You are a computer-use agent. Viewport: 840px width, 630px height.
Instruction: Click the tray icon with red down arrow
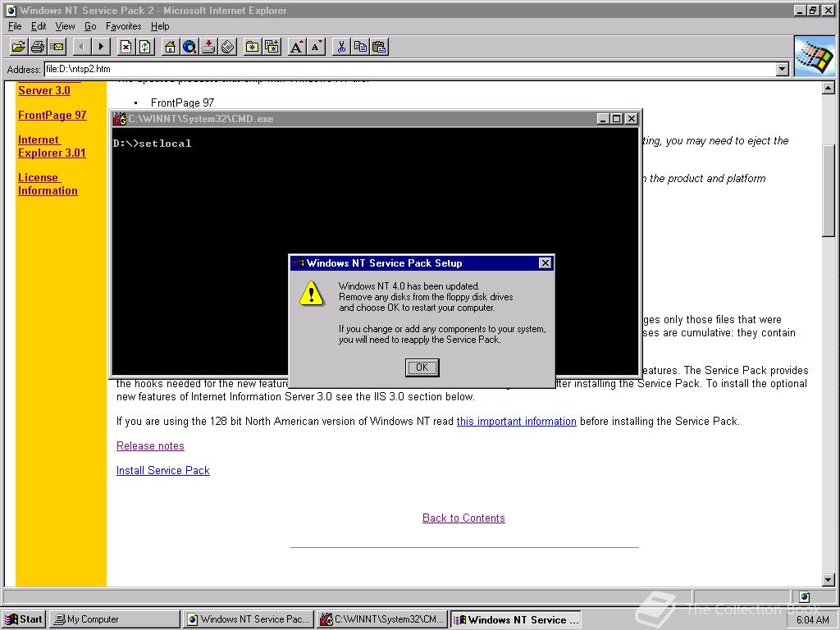(208, 47)
